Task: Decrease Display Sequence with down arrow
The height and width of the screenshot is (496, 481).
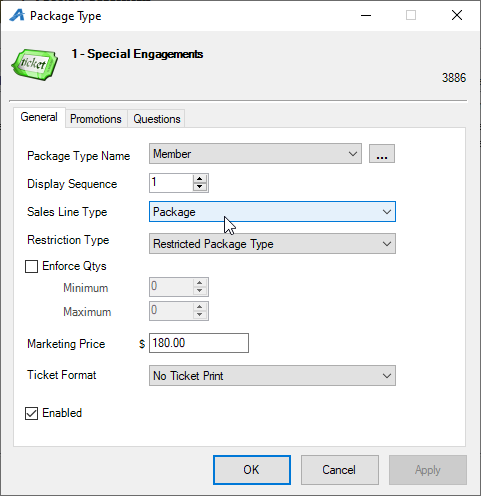Action: 199,187
